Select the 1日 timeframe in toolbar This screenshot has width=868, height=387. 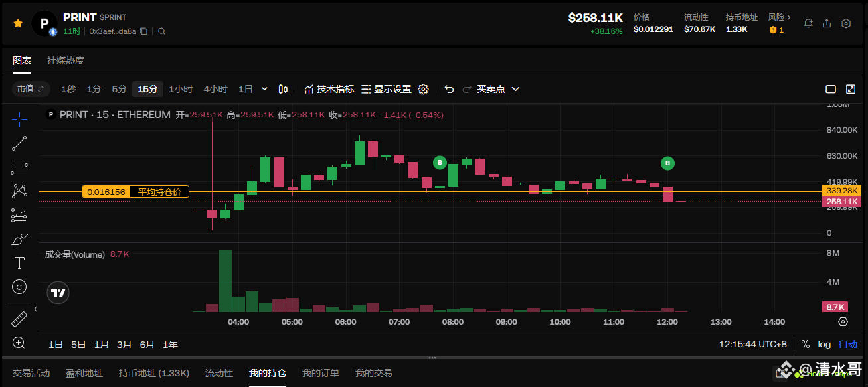pyautogui.click(x=245, y=89)
